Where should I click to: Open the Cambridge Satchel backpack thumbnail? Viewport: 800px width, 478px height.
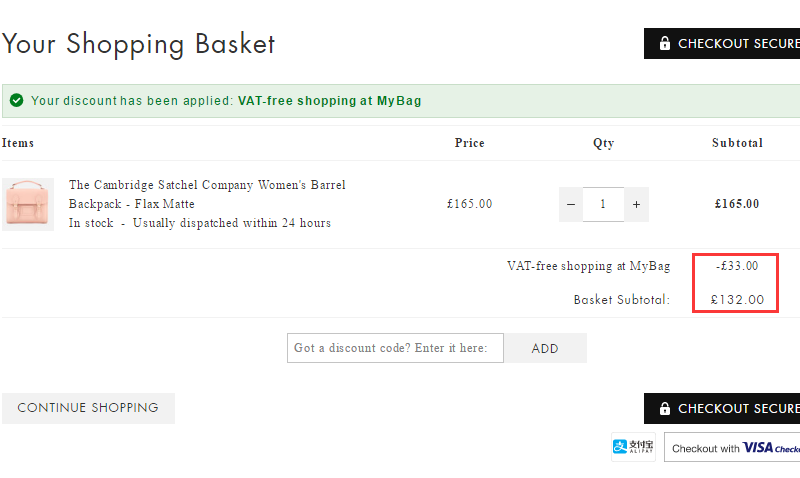pyautogui.click(x=28, y=204)
